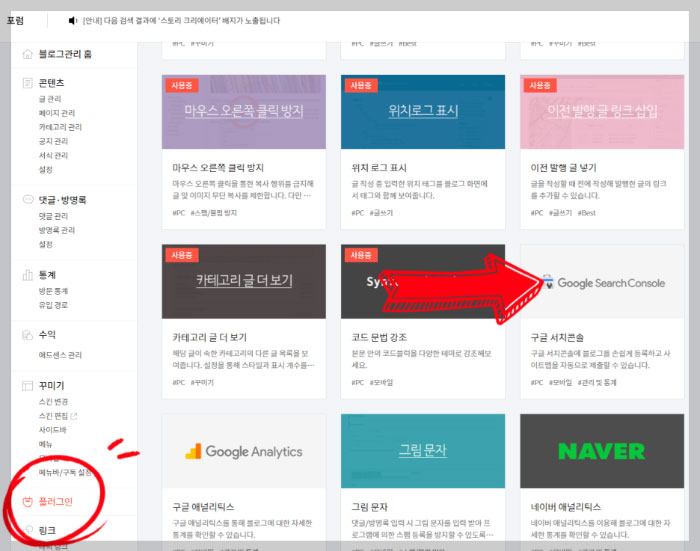Click the #스팸/불펌 방지 tag

[x=214, y=213]
